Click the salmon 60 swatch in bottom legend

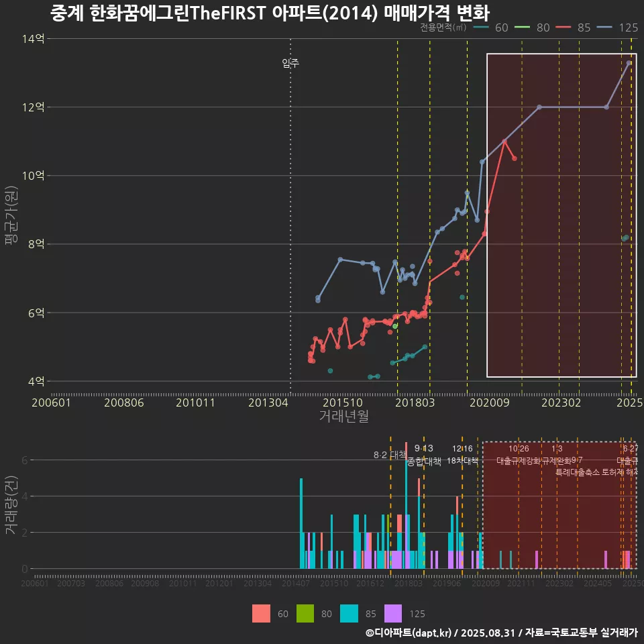click(x=261, y=614)
